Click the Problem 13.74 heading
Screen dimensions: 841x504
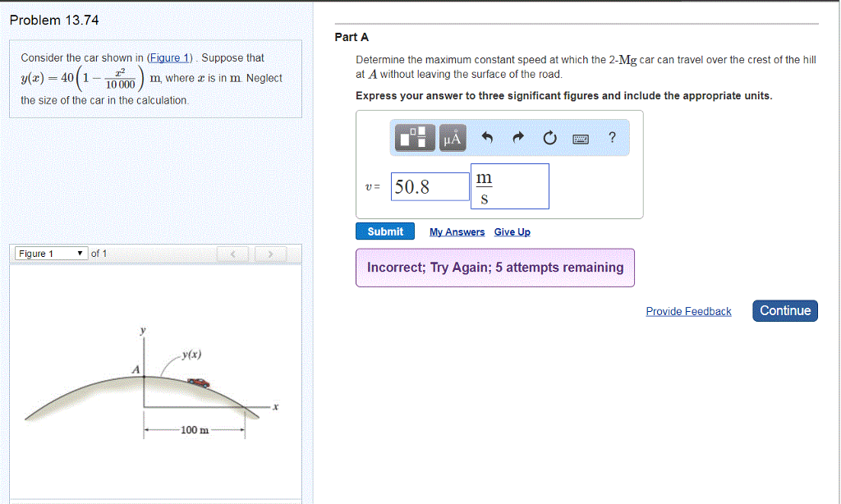pyautogui.click(x=54, y=21)
